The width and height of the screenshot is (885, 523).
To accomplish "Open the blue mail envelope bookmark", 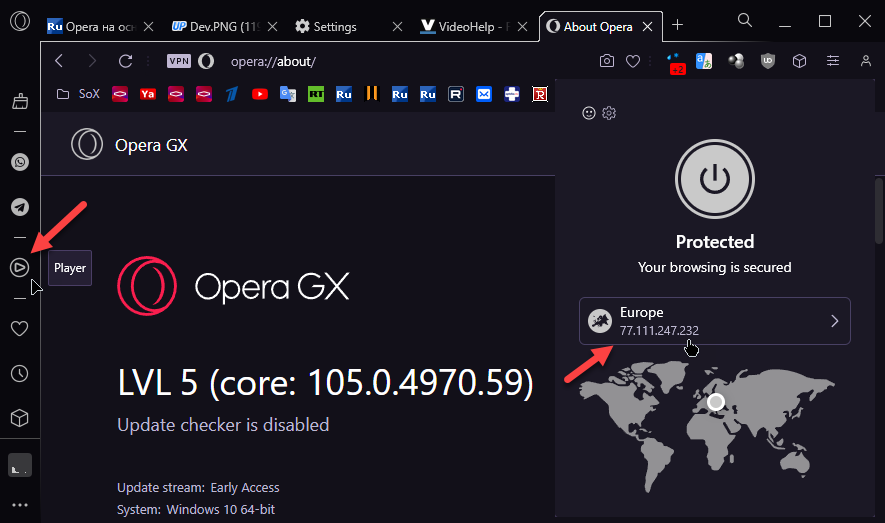I will click(484, 94).
